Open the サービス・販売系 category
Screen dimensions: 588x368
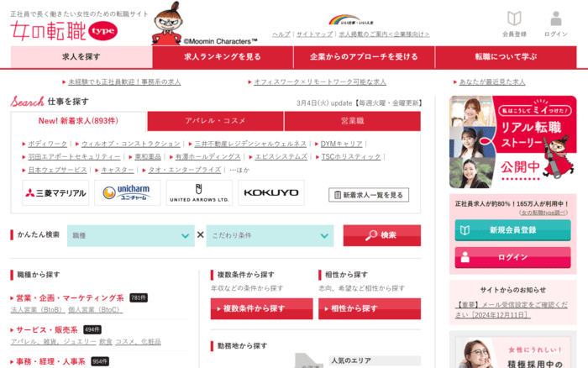(x=47, y=329)
